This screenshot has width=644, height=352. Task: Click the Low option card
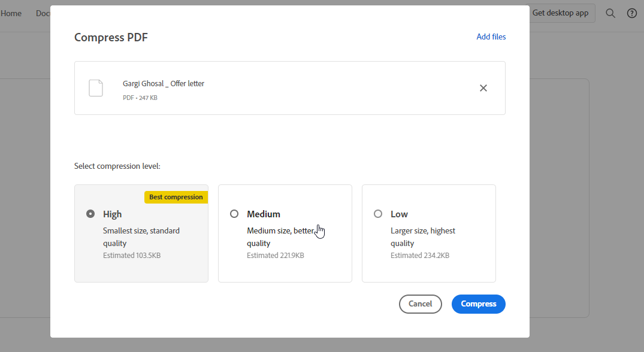coord(428,233)
